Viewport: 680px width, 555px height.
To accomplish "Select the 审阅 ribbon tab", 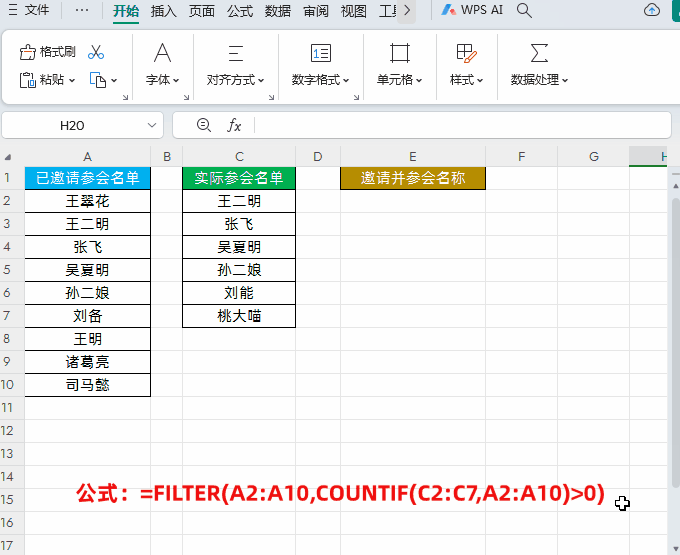I will pos(316,11).
